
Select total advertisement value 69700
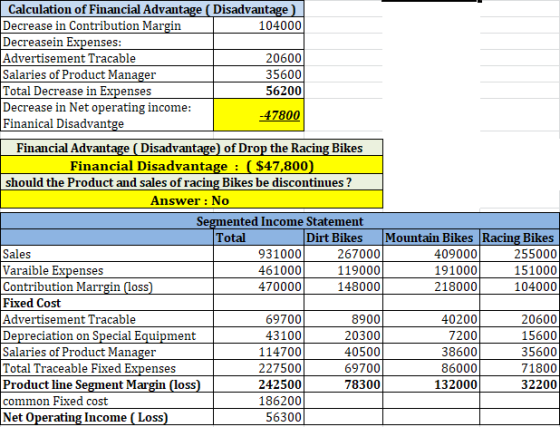pos(259,319)
